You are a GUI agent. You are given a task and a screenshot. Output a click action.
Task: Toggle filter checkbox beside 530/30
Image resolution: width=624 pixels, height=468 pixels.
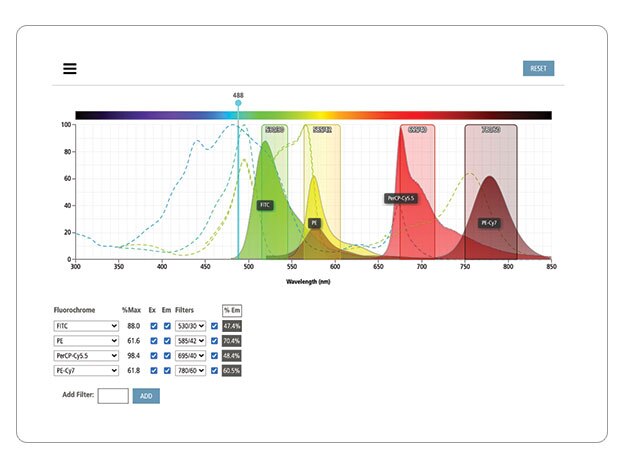(214, 326)
